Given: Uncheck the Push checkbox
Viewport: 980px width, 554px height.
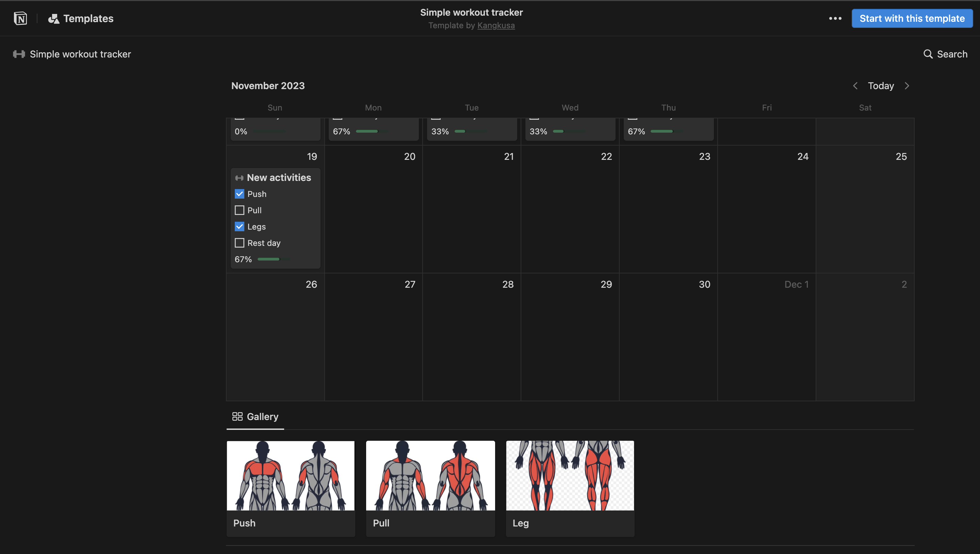Looking at the screenshot, I should tap(240, 194).
